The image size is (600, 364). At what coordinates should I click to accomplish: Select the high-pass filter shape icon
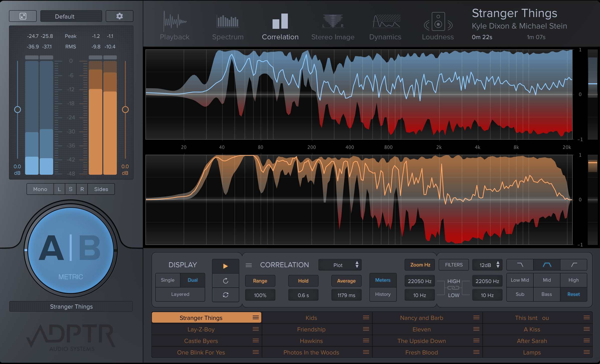tap(574, 265)
